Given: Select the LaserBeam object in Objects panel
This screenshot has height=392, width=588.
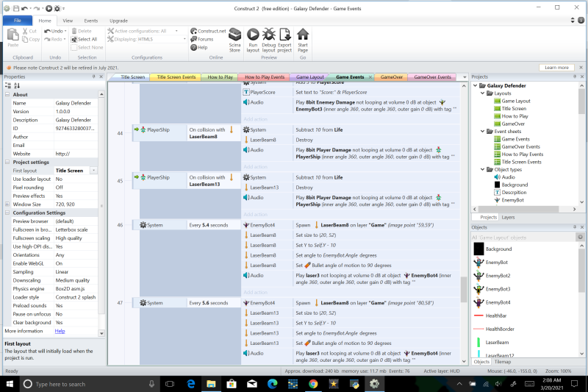Looking at the screenshot, I should tap(498, 343).
